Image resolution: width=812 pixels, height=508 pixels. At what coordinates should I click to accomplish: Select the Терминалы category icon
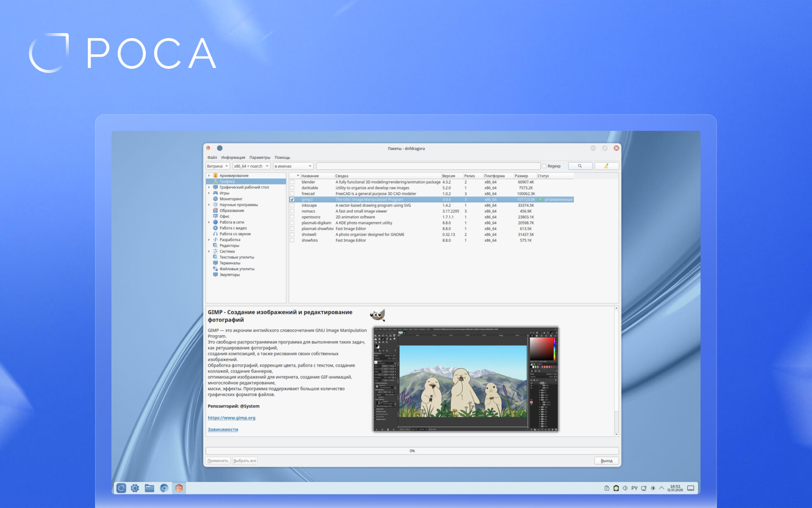click(215, 263)
